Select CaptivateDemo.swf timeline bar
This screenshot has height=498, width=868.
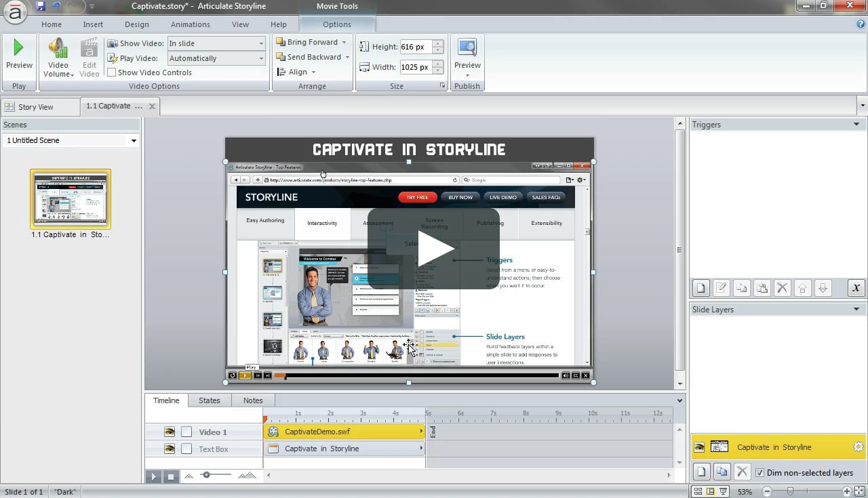pos(344,432)
